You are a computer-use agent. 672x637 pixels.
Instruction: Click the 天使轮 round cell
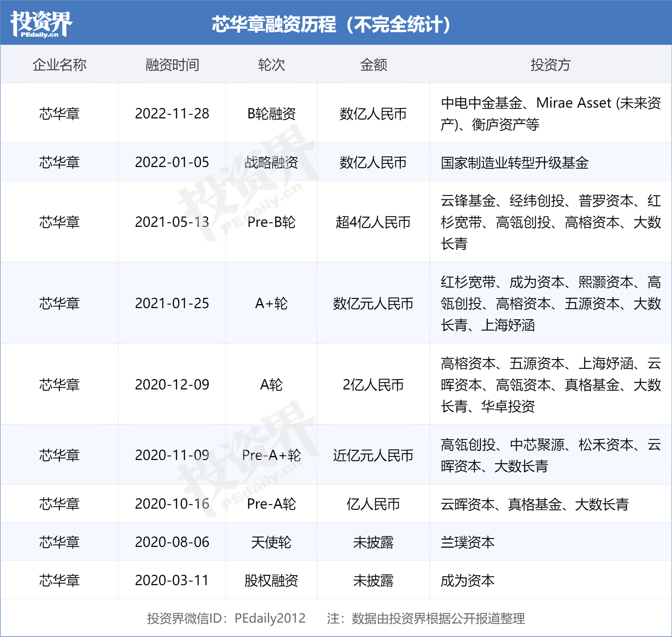pyautogui.click(x=271, y=542)
